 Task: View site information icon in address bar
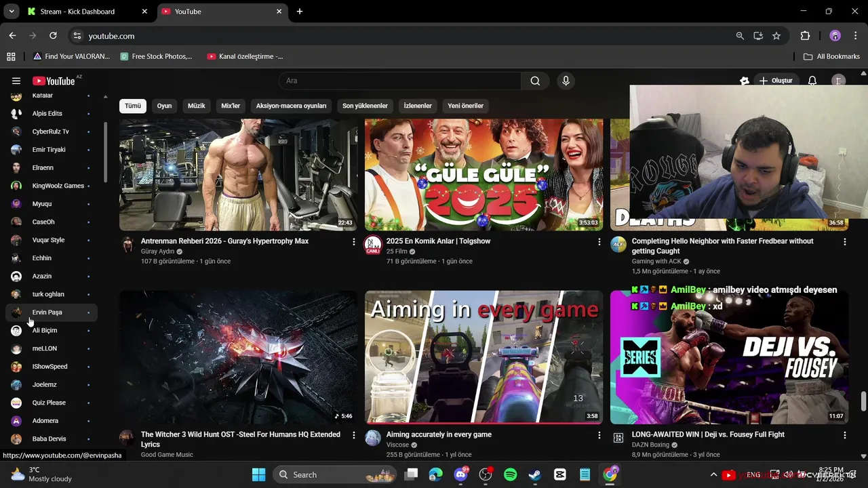77,36
